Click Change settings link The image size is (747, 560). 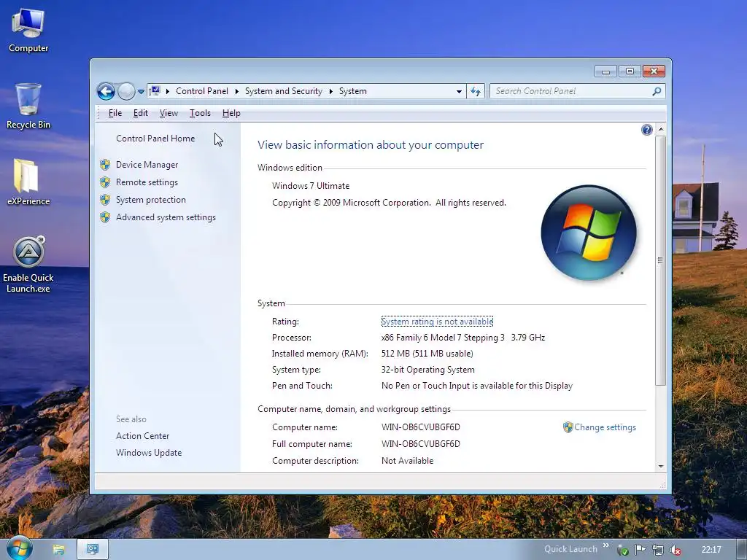point(605,427)
